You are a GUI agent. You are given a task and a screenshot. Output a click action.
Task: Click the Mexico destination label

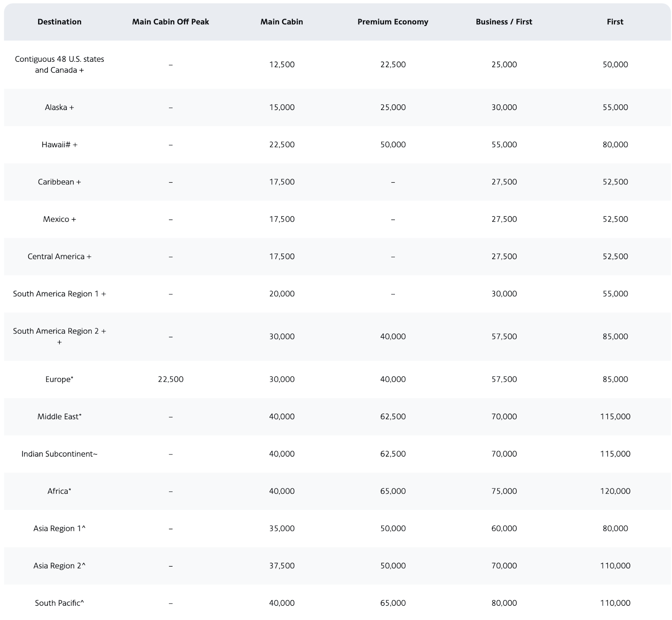(x=59, y=219)
